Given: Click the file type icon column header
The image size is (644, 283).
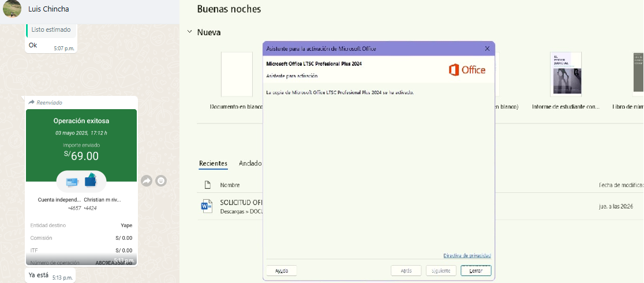Looking at the screenshot, I should [x=208, y=185].
